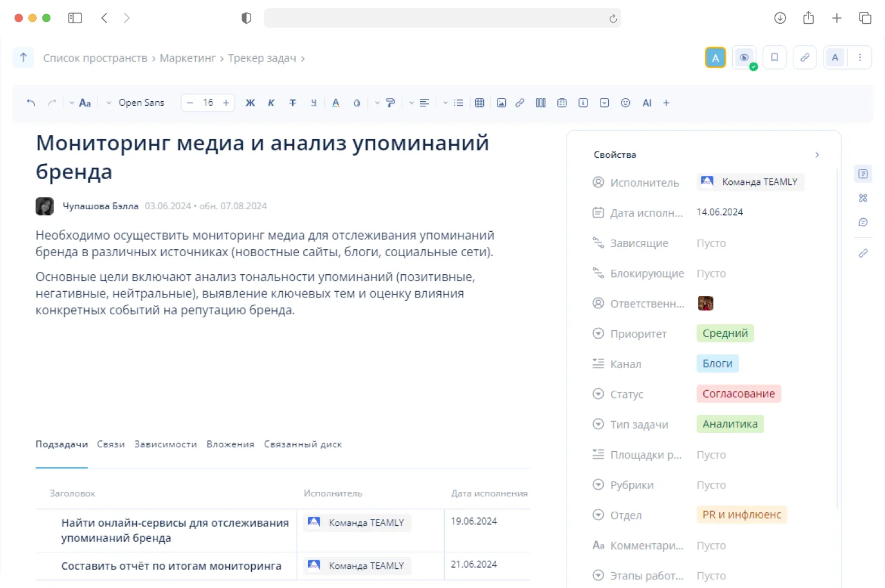Open the text color picker
The width and height of the screenshot is (885, 588).
tap(336, 103)
